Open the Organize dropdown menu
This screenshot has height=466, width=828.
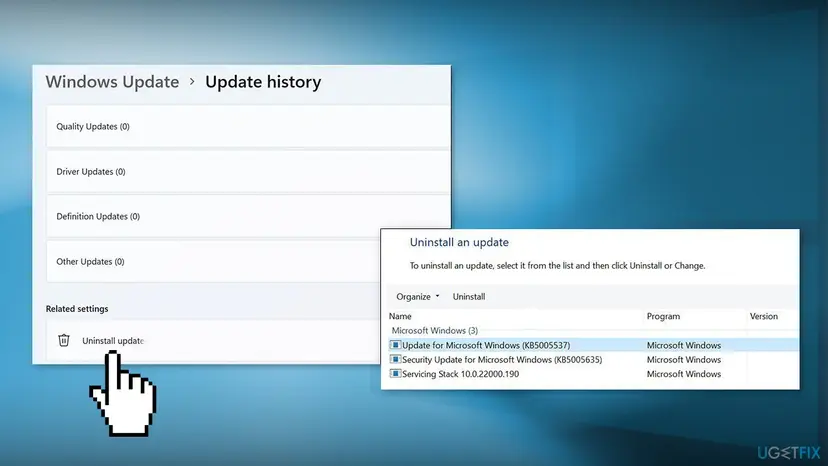(x=418, y=296)
